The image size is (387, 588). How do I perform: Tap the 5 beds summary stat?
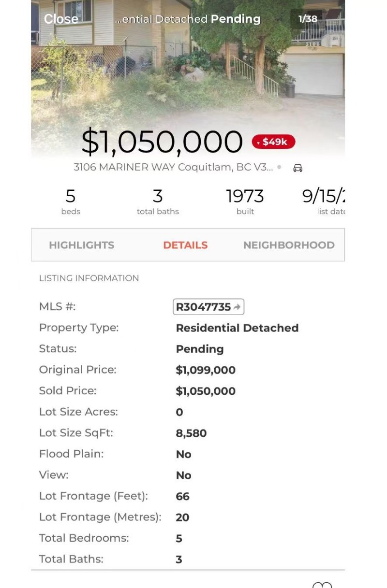71,201
